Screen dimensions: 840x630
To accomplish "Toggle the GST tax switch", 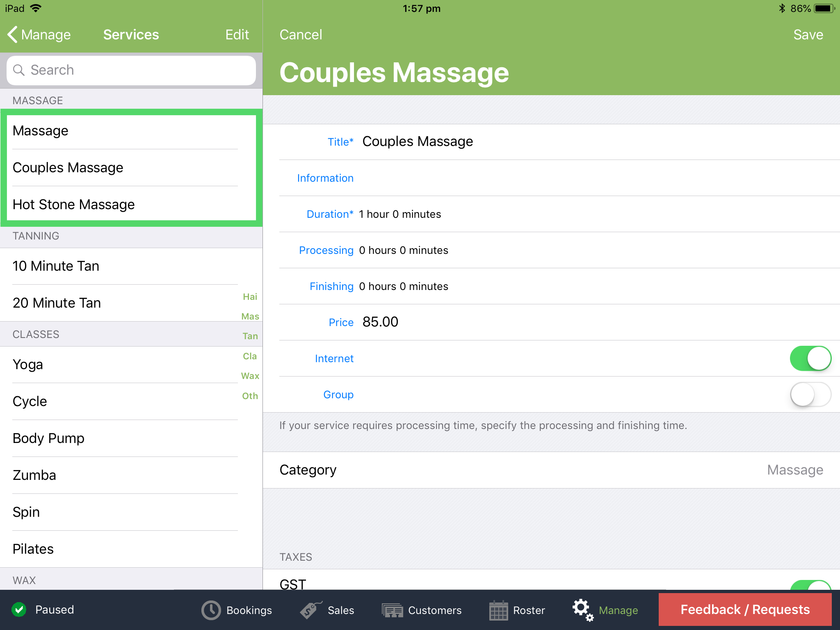I will [810, 584].
